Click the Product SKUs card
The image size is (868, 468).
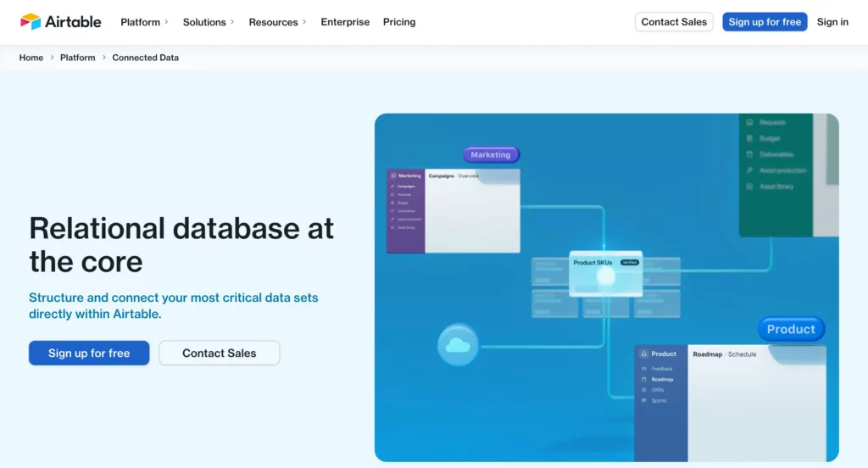[x=605, y=273]
